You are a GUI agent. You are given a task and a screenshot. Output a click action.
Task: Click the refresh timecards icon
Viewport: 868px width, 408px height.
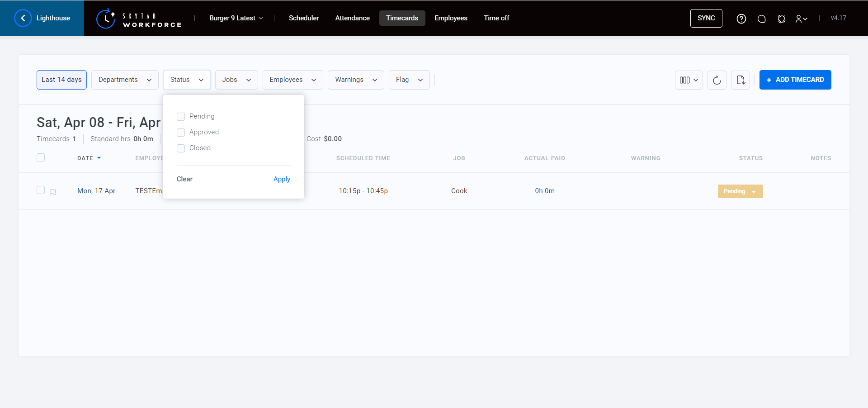(717, 80)
